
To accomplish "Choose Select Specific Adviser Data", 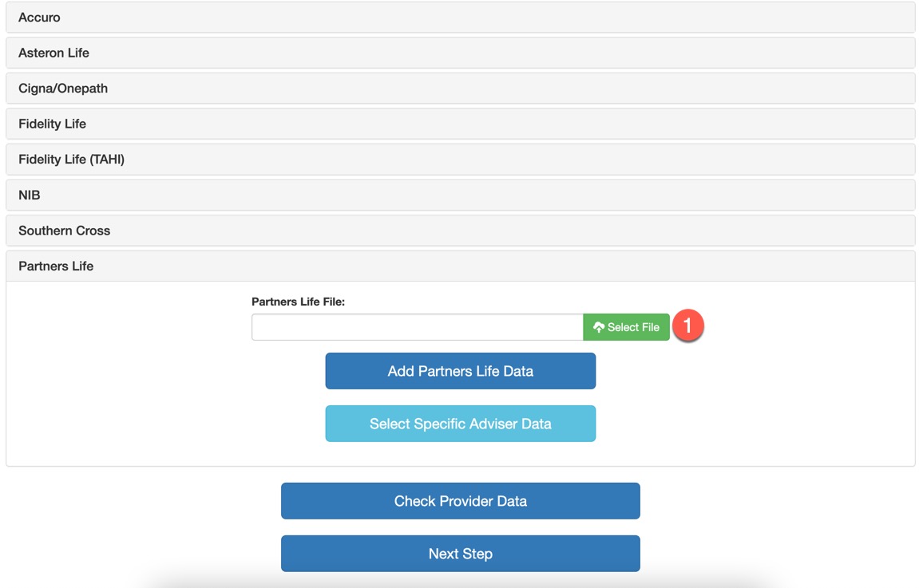I will [460, 424].
